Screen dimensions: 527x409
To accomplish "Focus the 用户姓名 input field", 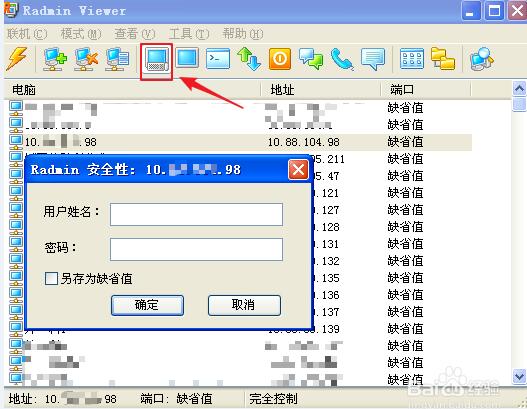I will pos(196,214).
